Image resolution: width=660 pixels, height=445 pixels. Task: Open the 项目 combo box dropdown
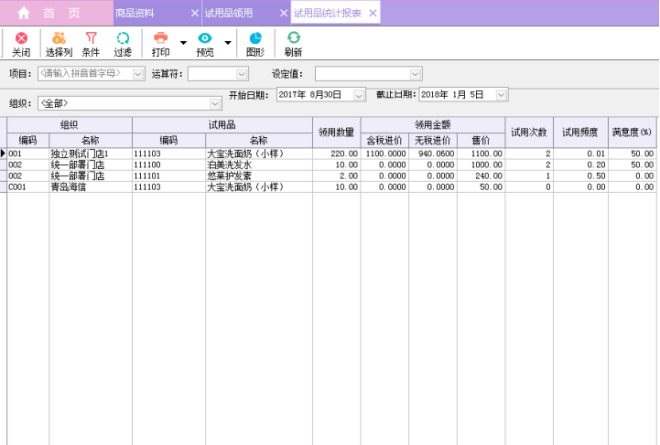pyautogui.click(x=138, y=74)
